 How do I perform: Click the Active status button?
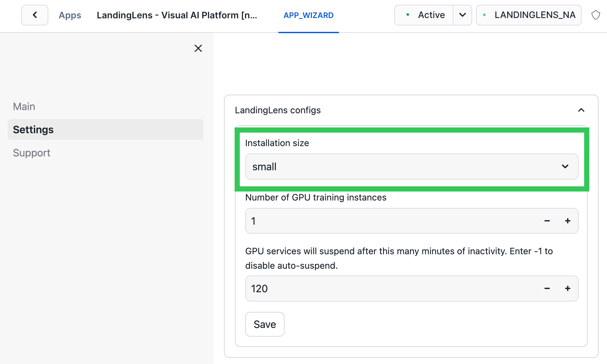point(424,15)
